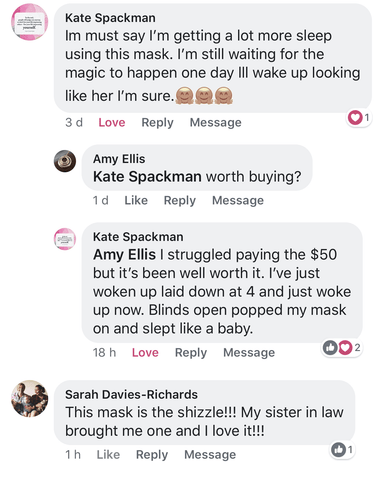The height and width of the screenshot is (480, 384).
Task: Click thumbs-up reaction count on Sarah's comment
Action: tap(342, 450)
